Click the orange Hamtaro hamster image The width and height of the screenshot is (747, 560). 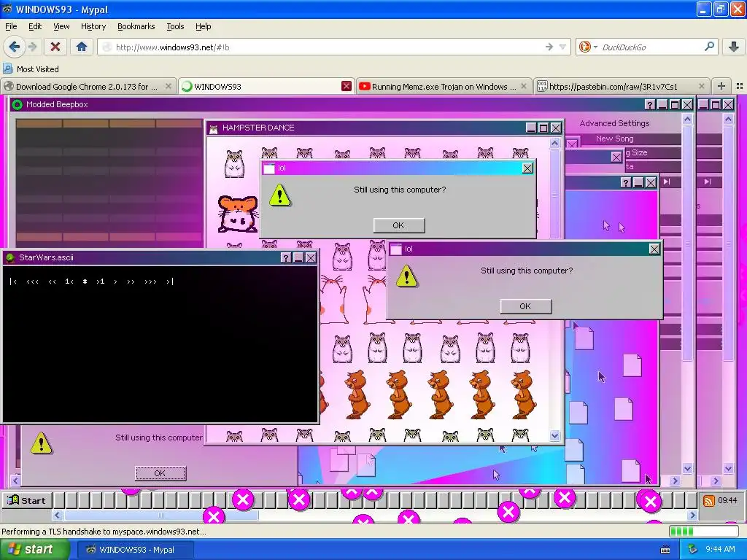237,213
